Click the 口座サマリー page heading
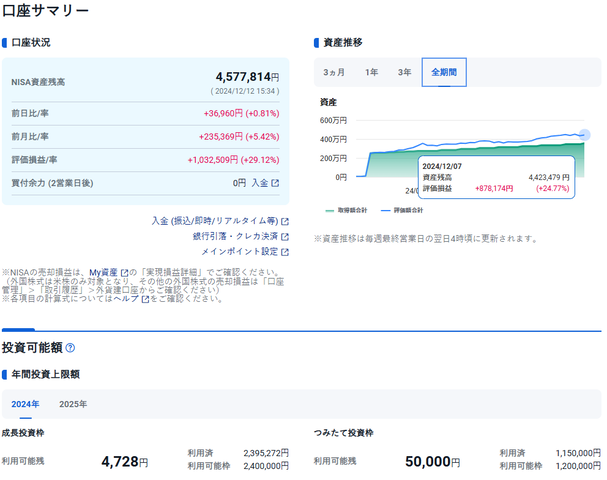Image resolution: width=607 pixels, height=480 pixels. tap(46, 11)
